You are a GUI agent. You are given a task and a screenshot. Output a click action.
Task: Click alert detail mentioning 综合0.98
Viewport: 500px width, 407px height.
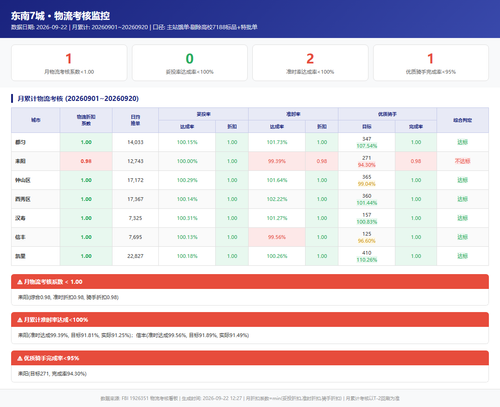(68, 297)
